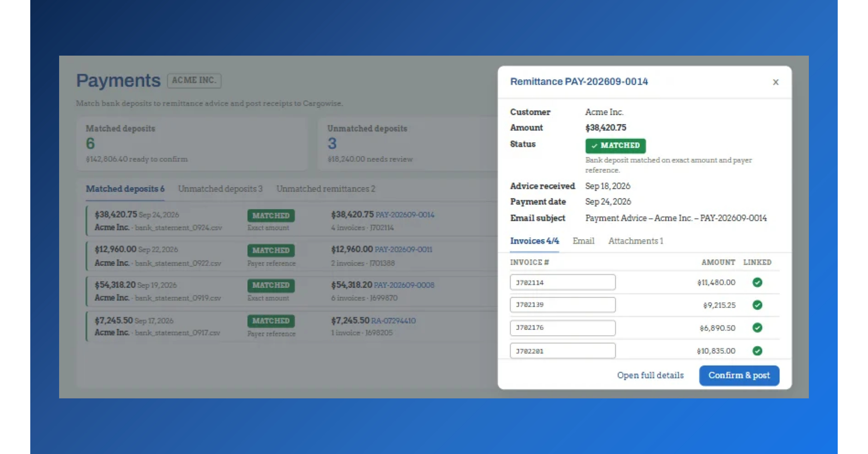Image resolution: width=868 pixels, height=454 pixels.
Task: Click bank_statement_0919.csv file name
Action: pos(178,298)
